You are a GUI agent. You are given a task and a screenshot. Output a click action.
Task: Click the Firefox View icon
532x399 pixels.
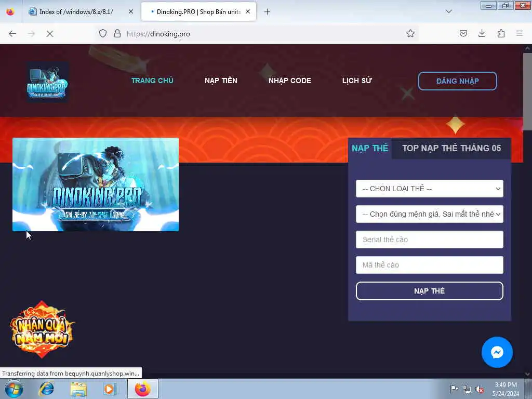click(10, 11)
